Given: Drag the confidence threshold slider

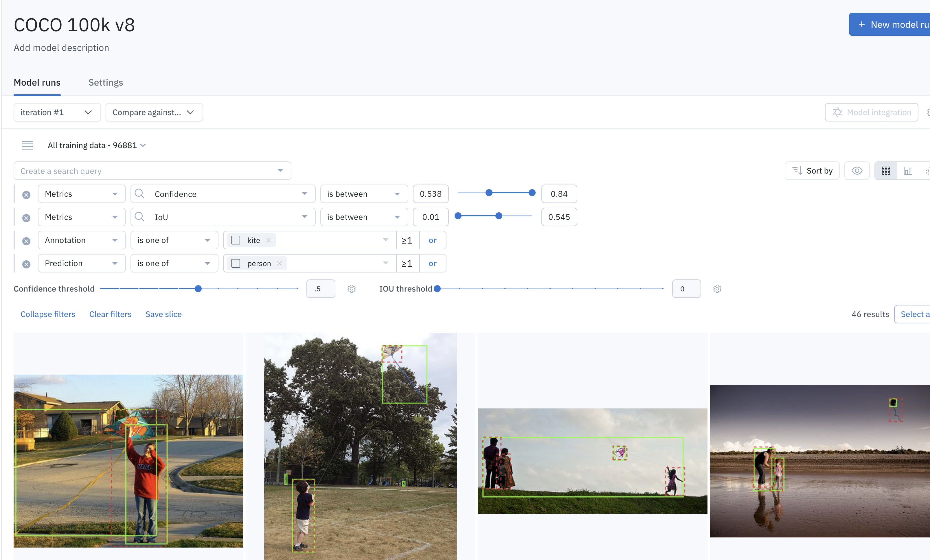Looking at the screenshot, I should click(199, 289).
